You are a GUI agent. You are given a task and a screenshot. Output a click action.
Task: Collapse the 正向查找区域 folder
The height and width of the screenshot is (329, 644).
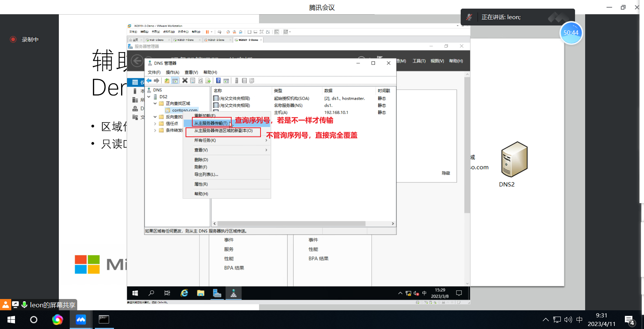pos(155,103)
